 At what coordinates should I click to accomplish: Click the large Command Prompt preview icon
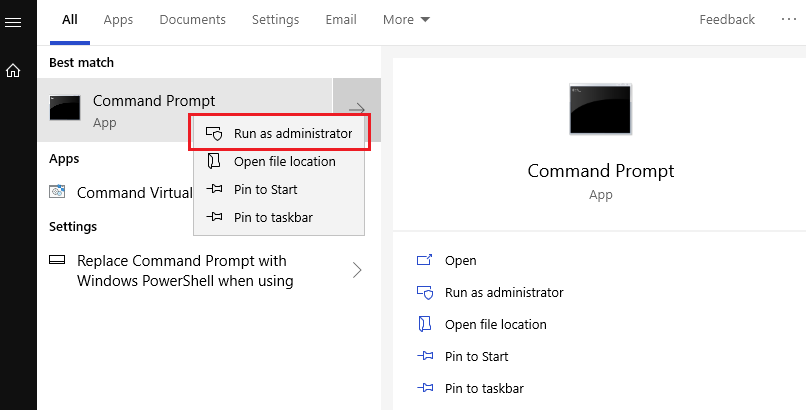(x=600, y=110)
